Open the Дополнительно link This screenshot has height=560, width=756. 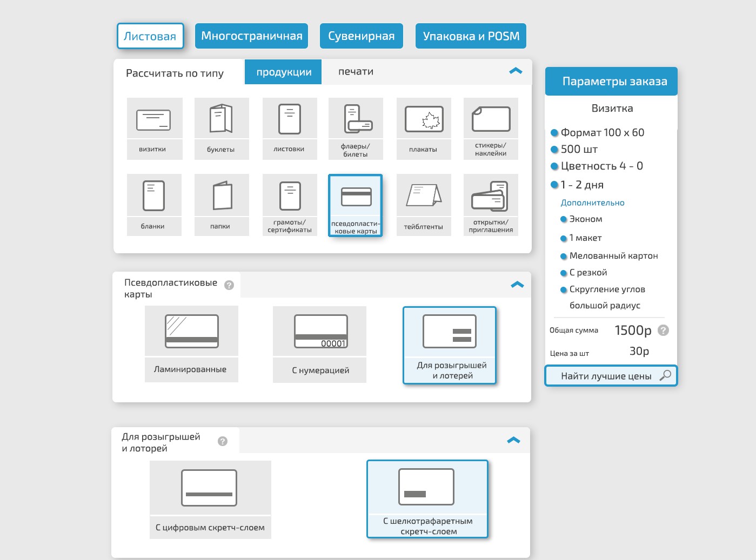tap(592, 203)
